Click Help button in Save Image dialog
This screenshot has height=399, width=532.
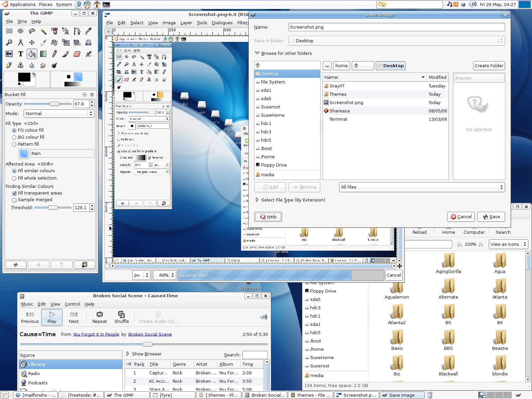[268, 216]
